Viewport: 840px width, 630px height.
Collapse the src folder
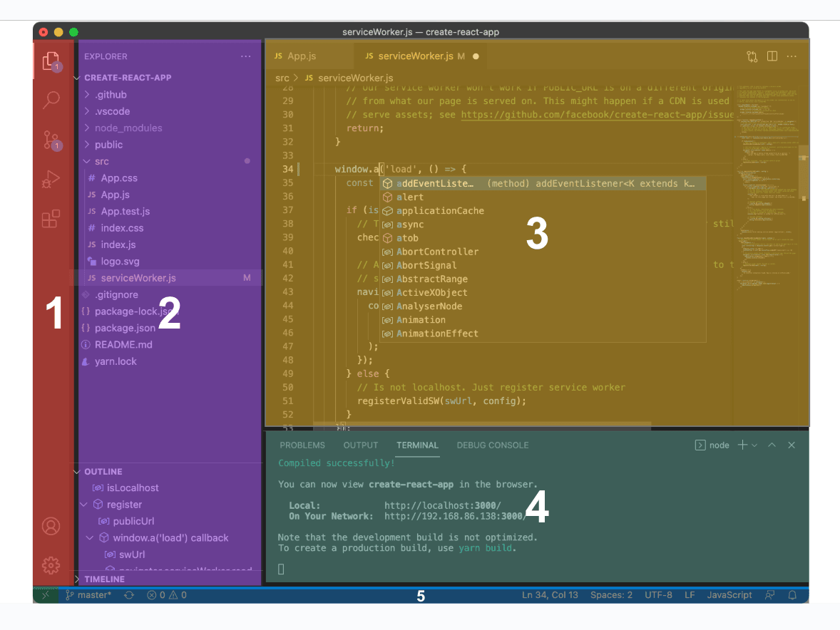click(x=101, y=162)
